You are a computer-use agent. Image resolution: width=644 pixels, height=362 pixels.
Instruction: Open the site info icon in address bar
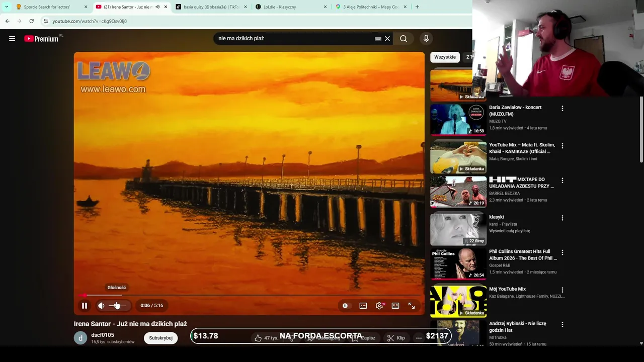click(x=46, y=21)
